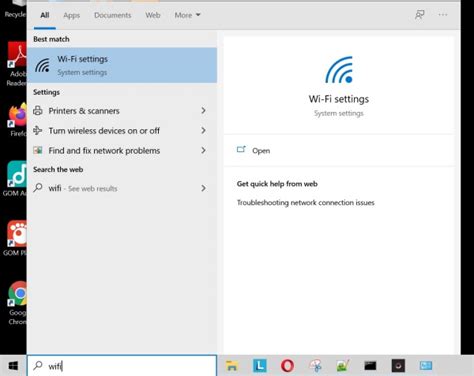This screenshot has width=474, height=376.
Task: Open Printers & scanners setting
Action: [x=122, y=111]
